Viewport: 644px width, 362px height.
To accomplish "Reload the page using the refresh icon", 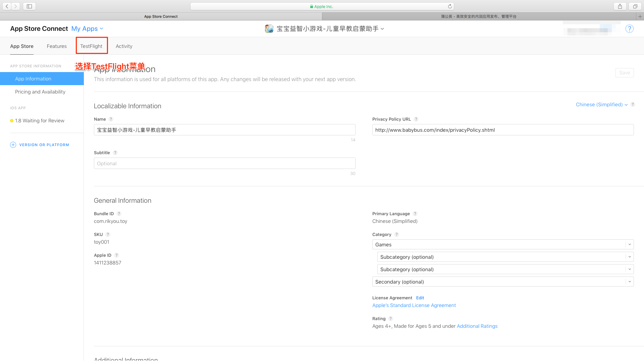I will pyautogui.click(x=450, y=6).
